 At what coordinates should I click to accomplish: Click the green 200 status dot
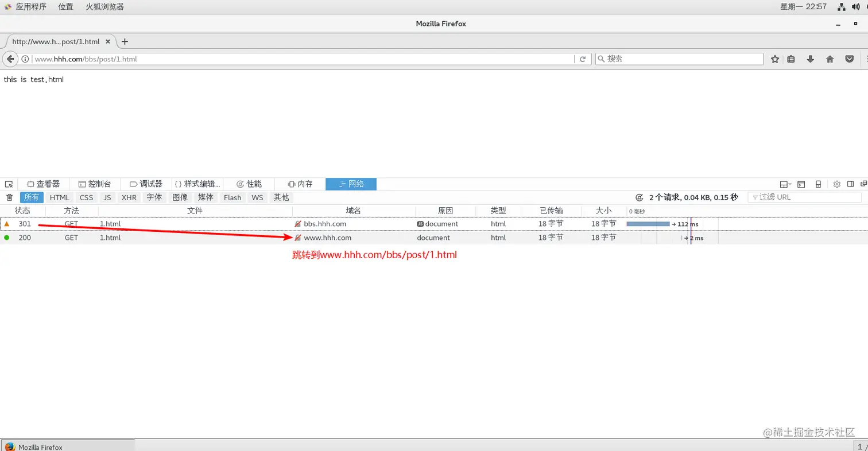pos(7,238)
